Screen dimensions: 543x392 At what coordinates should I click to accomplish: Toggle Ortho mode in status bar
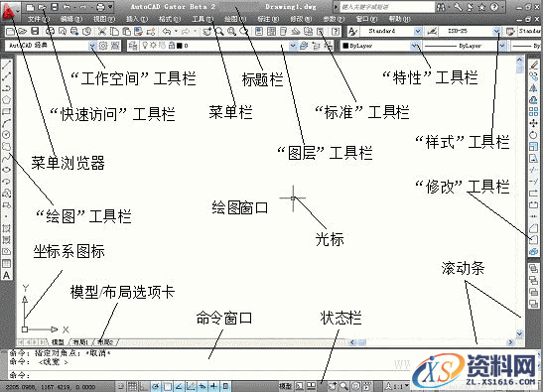(x=144, y=386)
